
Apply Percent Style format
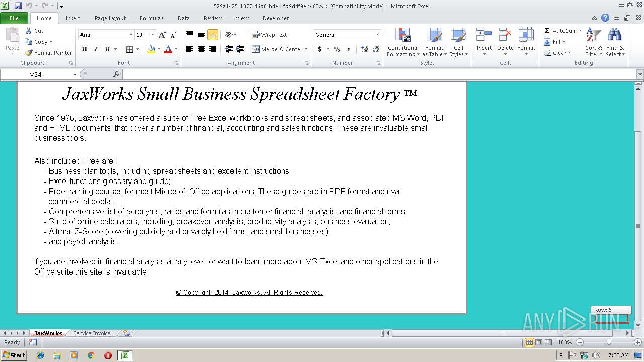click(337, 49)
